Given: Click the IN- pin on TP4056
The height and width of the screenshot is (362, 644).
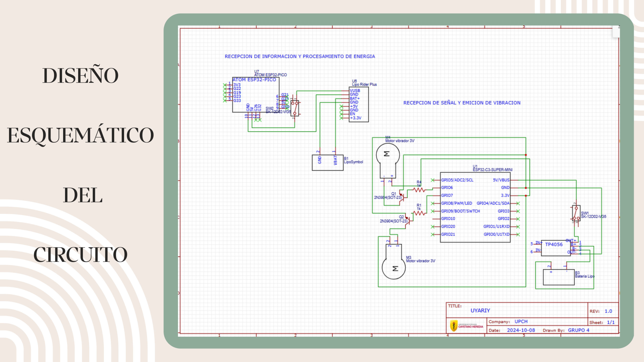Looking at the screenshot, I should pyautogui.click(x=538, y=250).
